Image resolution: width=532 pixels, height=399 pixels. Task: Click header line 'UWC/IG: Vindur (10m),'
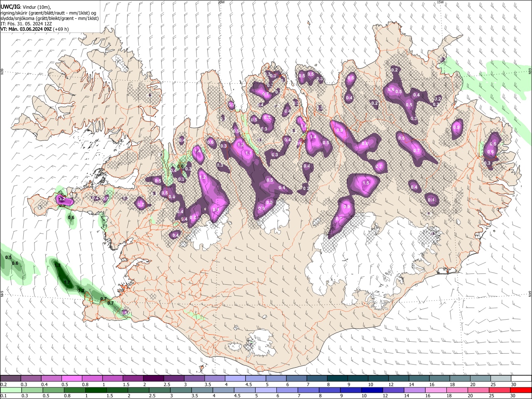point(26,7)
